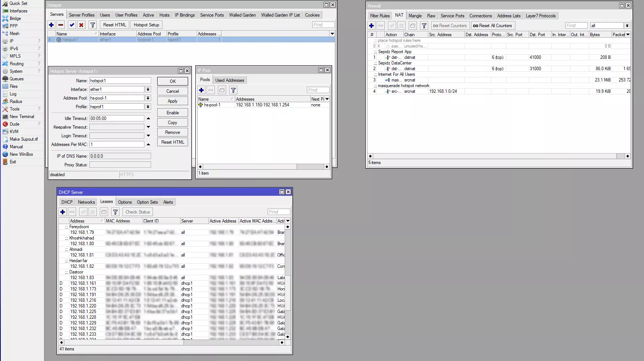Screen dimensions: 644x361
Task: Sort DHCP leases by Address column header
Action: coord(86,221)
